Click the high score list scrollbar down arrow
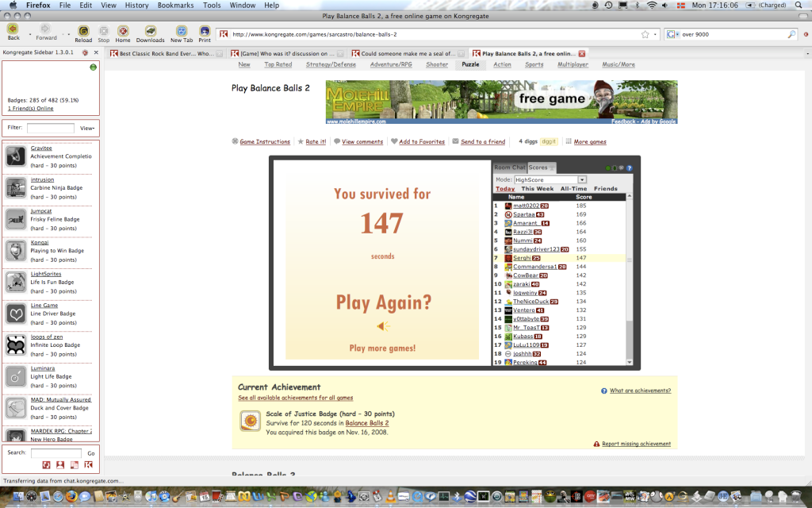Viewport: 812px width, 508px height. point(629,362)
